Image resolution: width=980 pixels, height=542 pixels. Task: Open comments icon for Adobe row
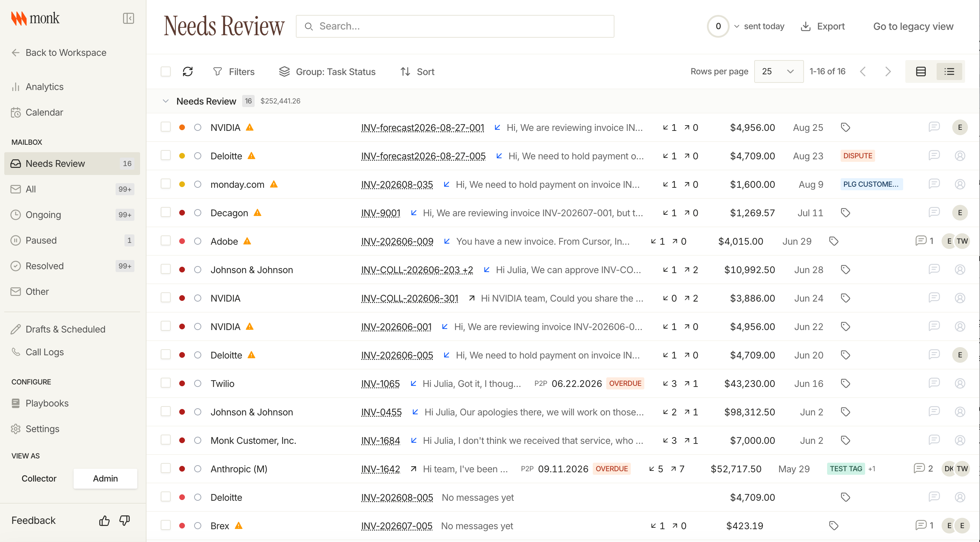(921, 241)
